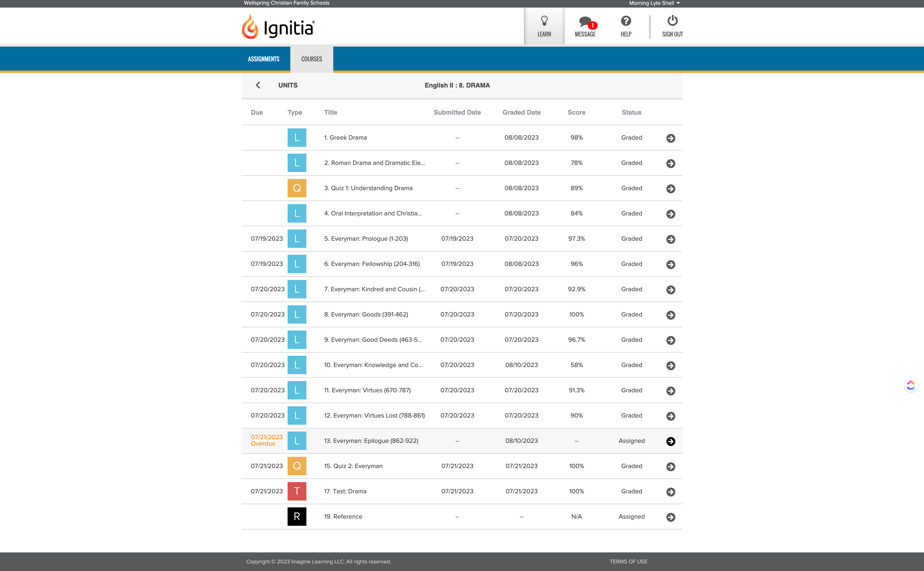The width and height of the screenshot is (924, 571).
Task: Select Everyman: Fellowship (204-316) title
Action: tap(372, 264)
